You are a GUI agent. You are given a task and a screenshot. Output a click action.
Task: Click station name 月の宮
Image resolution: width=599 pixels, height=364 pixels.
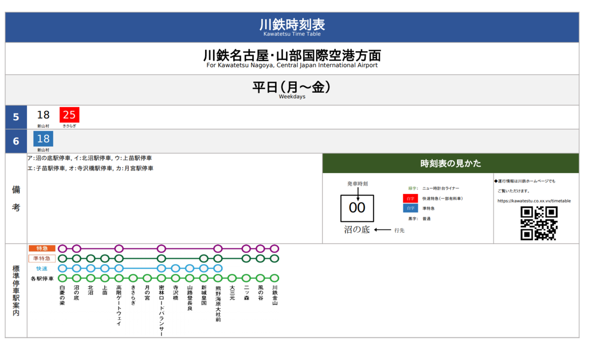click(147, 293)
